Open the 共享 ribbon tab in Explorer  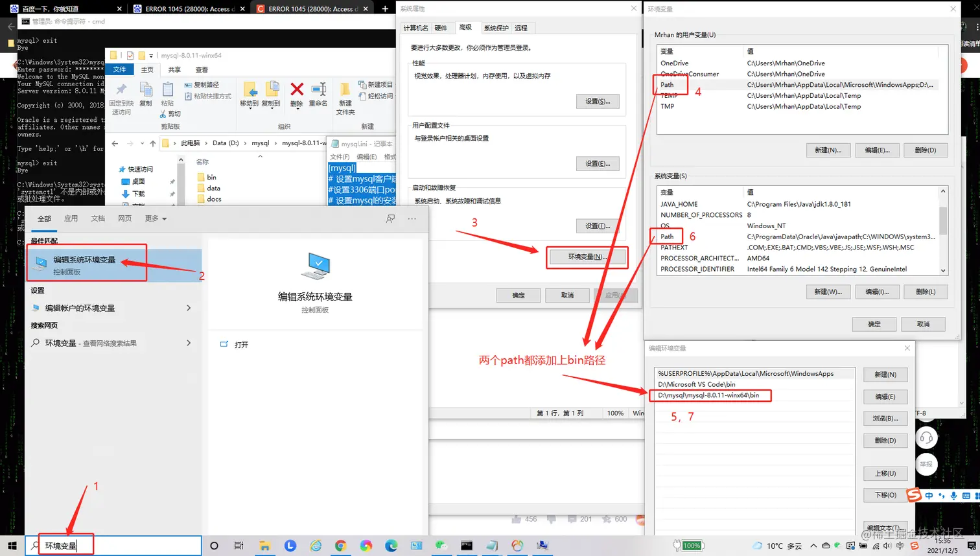point(174,69)
